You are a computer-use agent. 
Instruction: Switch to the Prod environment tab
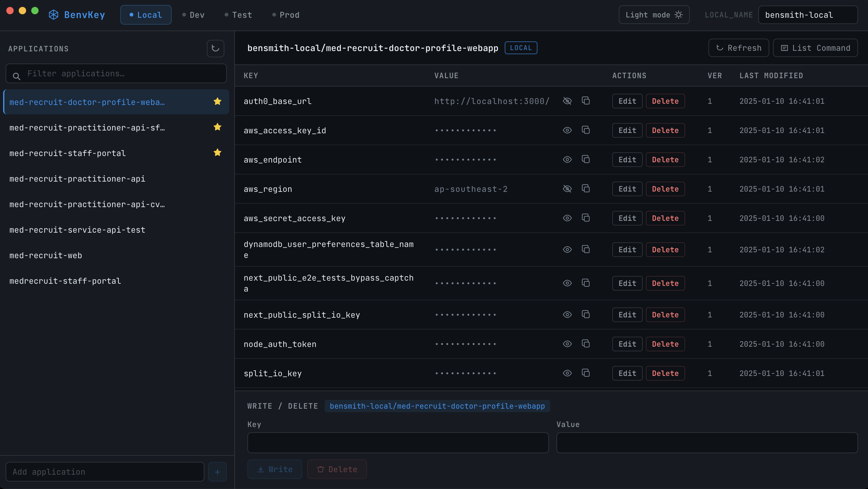286,15
